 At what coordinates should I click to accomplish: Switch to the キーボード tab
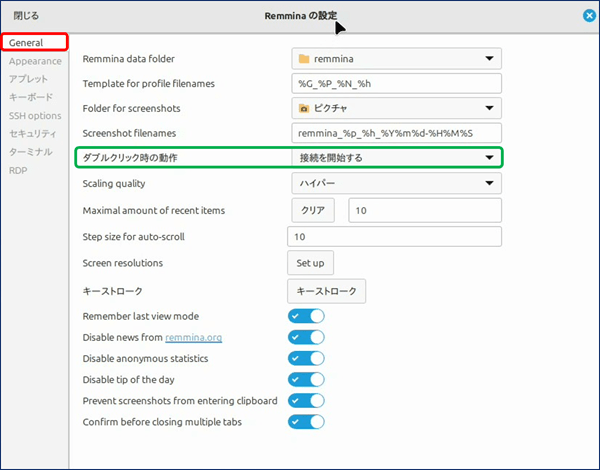pyautogui.click(x=31, y=97)
